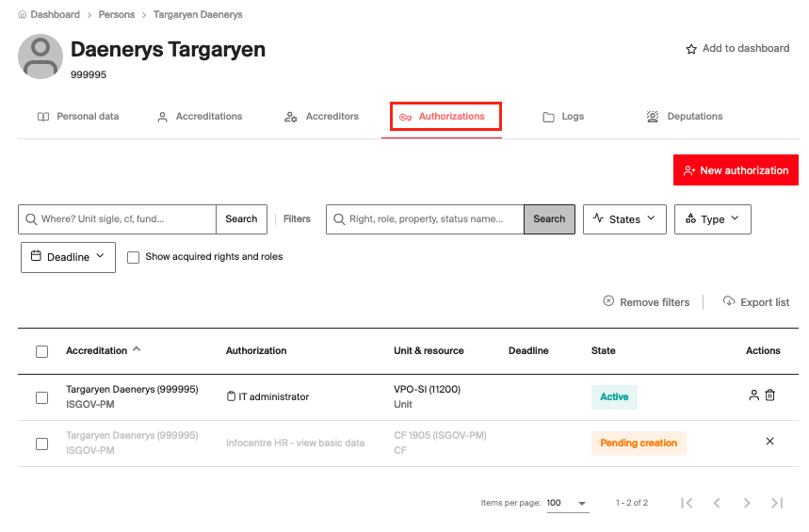The image size is (809, 532).
Task: Click the next page arrow
Action: coord(747,503)
